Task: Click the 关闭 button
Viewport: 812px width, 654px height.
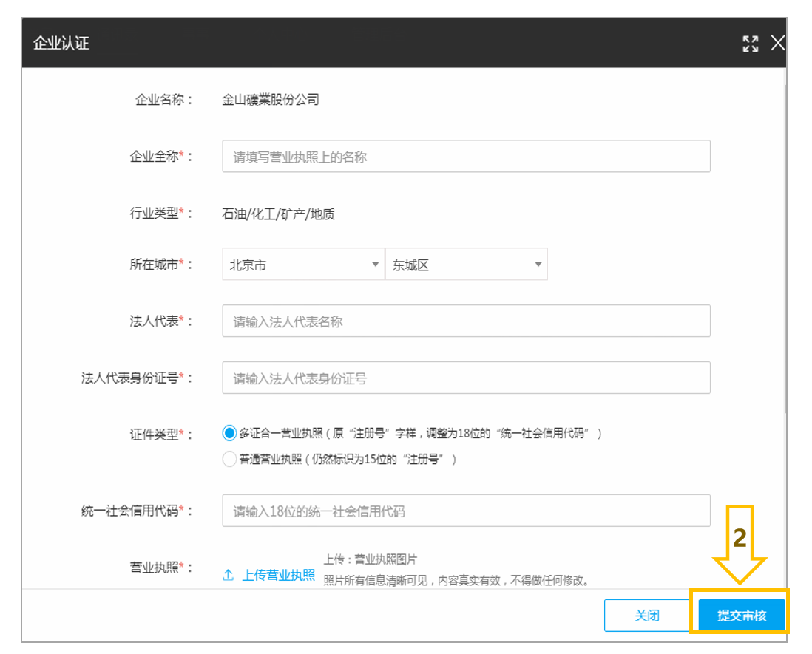Action: [x=647, y=615]
